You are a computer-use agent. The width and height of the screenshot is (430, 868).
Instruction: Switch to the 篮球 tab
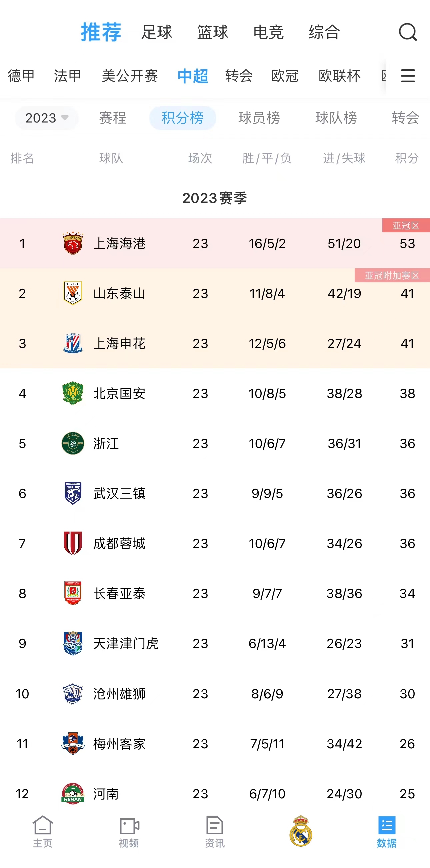[x=212, y=32]
